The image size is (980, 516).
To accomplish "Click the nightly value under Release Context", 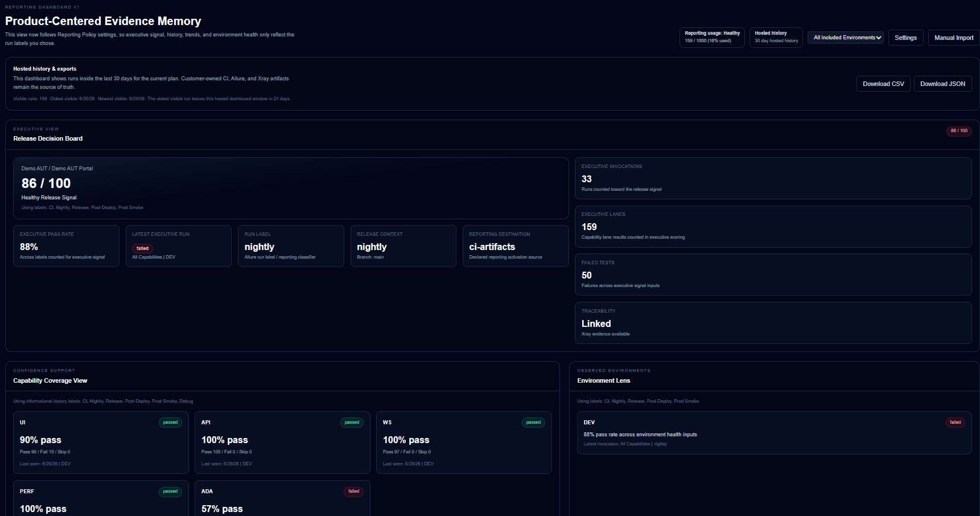I will (372, 247).
